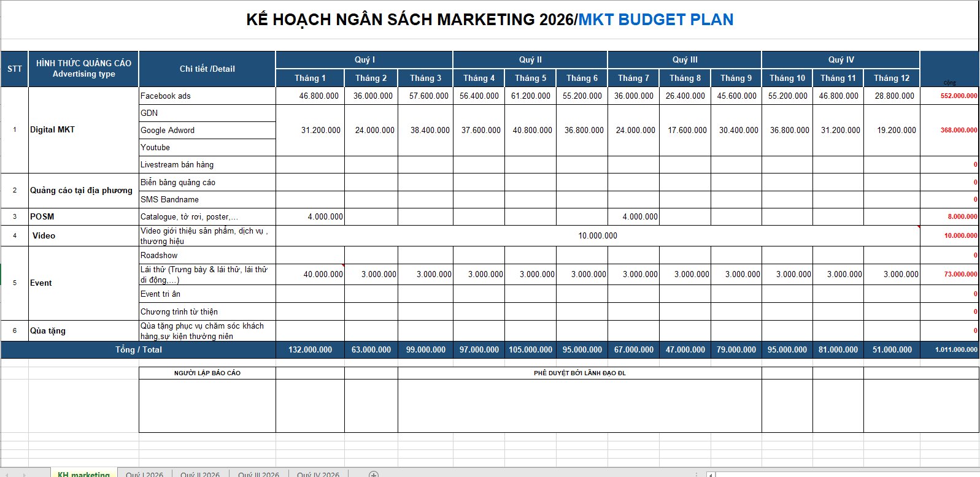980x477 pixels.
Task: Select the Tháng 5 column header
Action: 530,78
